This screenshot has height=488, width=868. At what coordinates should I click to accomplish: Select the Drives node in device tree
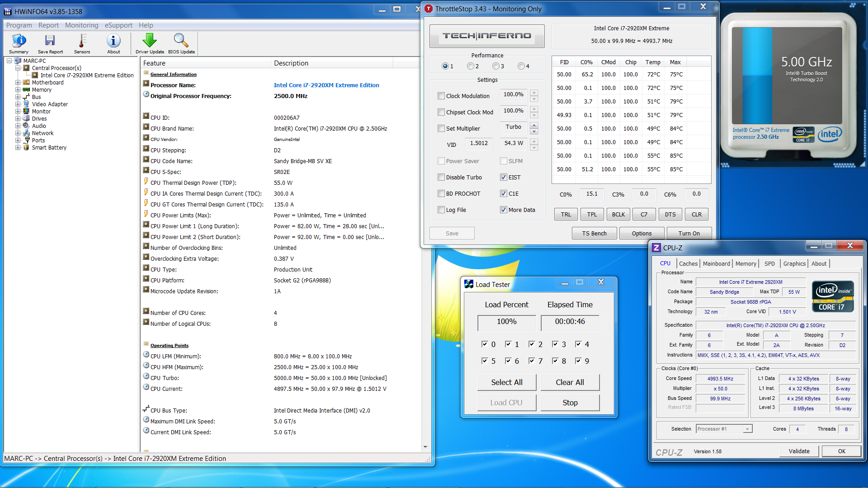[x=39, y=118]
